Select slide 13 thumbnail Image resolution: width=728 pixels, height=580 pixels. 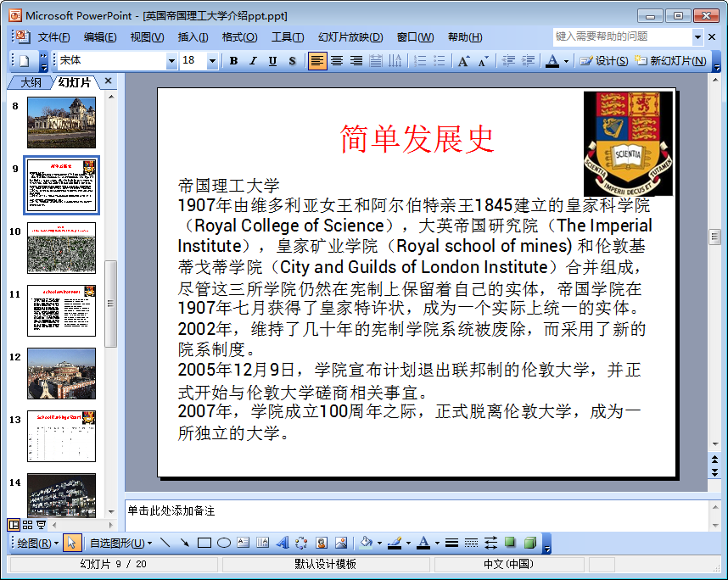(x=61, y=436)
